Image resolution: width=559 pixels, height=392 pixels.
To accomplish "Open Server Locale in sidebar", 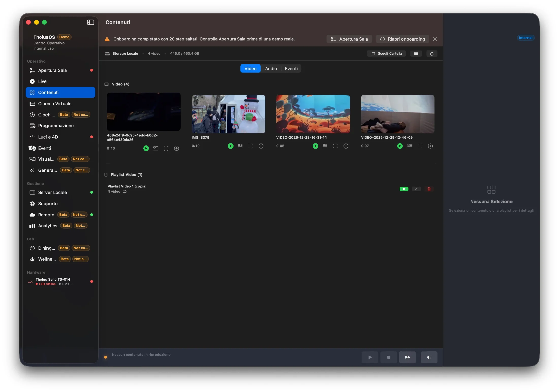I will (60, 193).
